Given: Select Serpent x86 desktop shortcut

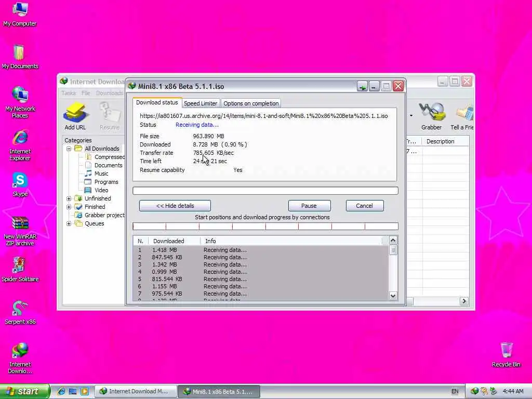Looking at the screenshot, I should 20,312.
